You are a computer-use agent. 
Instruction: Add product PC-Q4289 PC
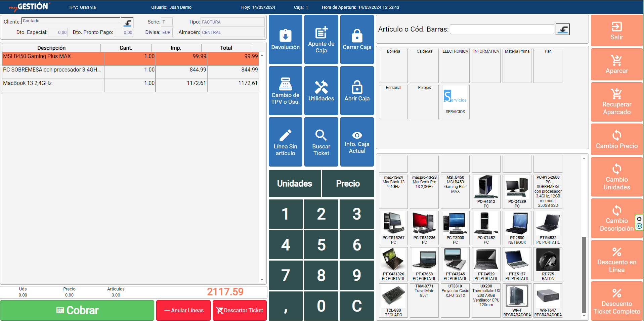pyautogui.click(x=517, y=192)
